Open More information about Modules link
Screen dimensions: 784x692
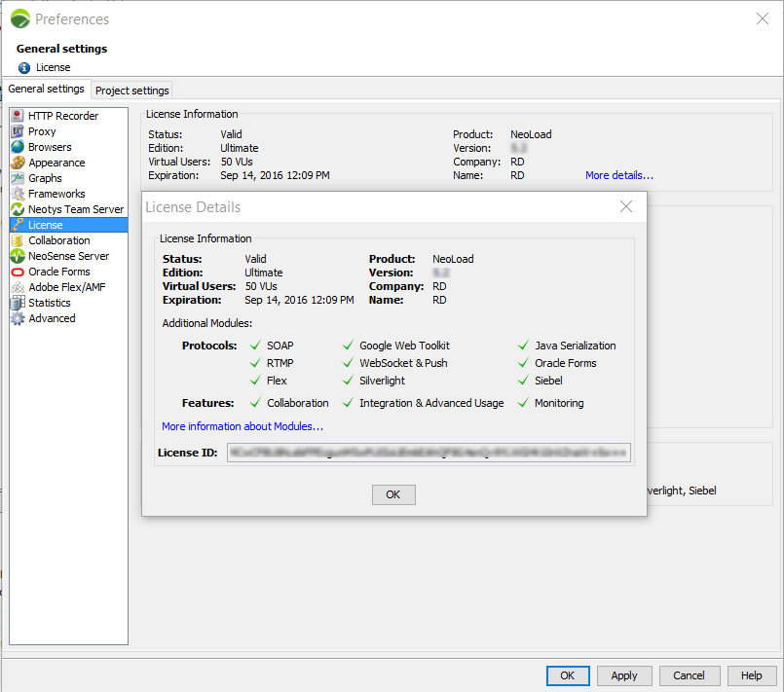pos(243,426)
